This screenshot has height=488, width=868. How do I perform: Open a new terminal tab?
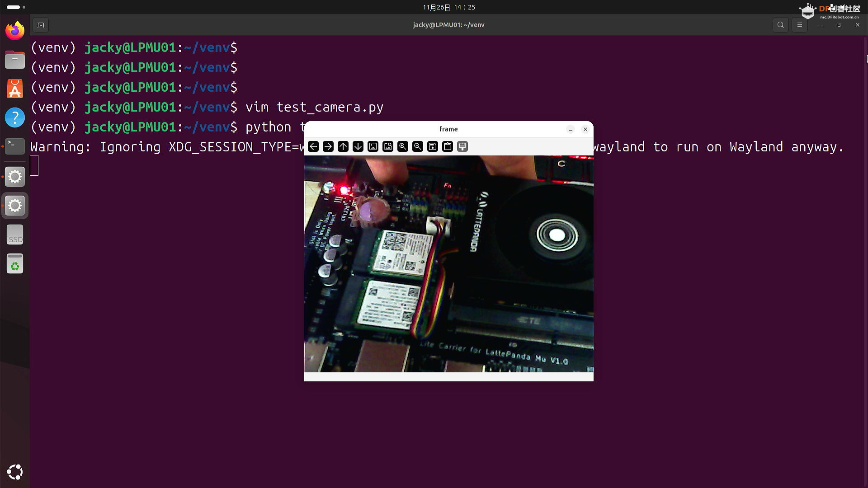pos(41,25)
